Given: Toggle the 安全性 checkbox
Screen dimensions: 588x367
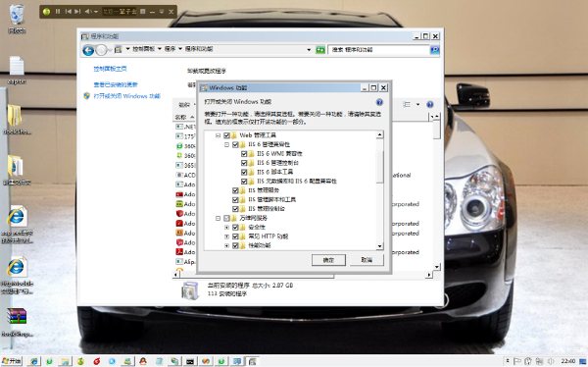Looking at the screenshot, I should click(x=235, y=228).
